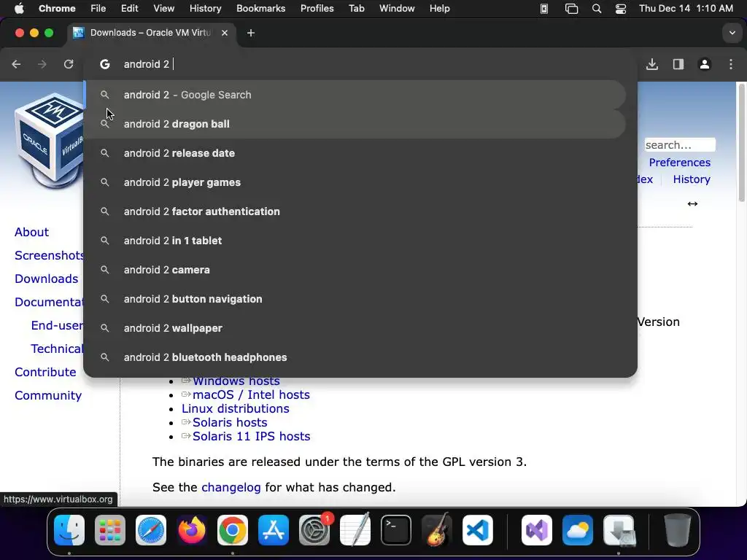Select the Downloads – Oracle VM VirtualBox tab

pos(152,33)
